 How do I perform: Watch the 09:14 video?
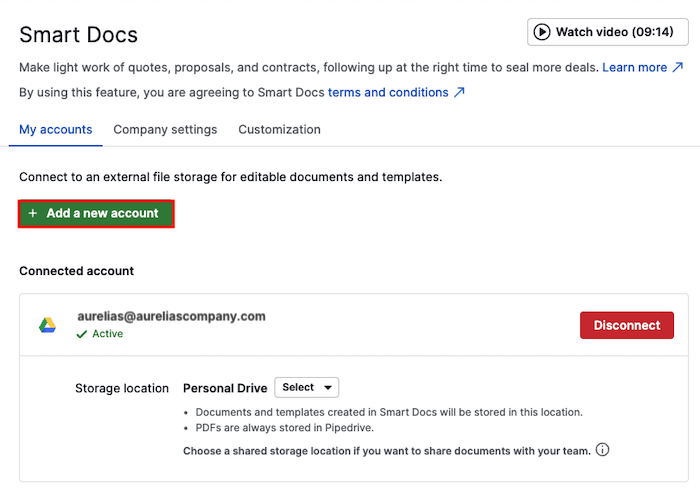(608, 32)
